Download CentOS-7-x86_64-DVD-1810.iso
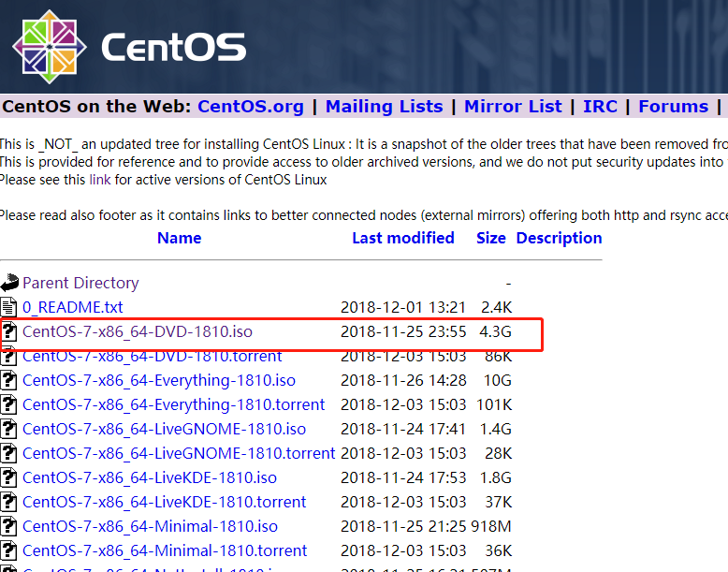The width and height of the screenshot is (728, 572). pos(138,331)
